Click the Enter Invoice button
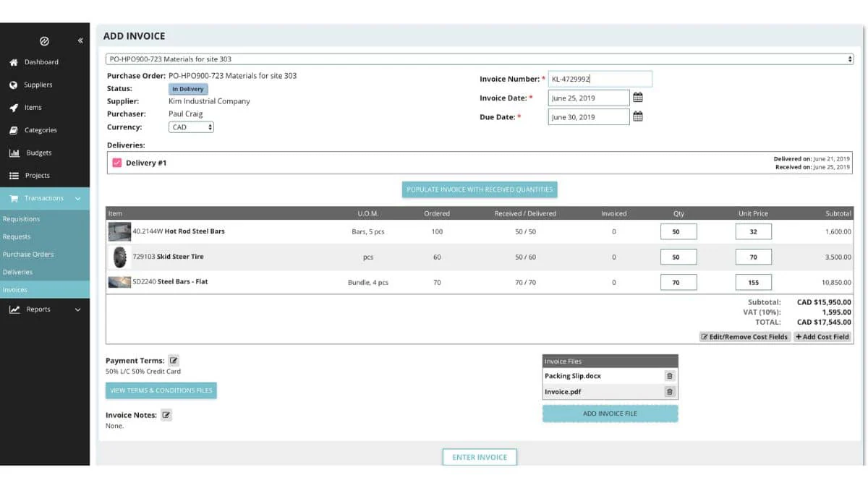This screenshot has width=868, height=488. 480,457
